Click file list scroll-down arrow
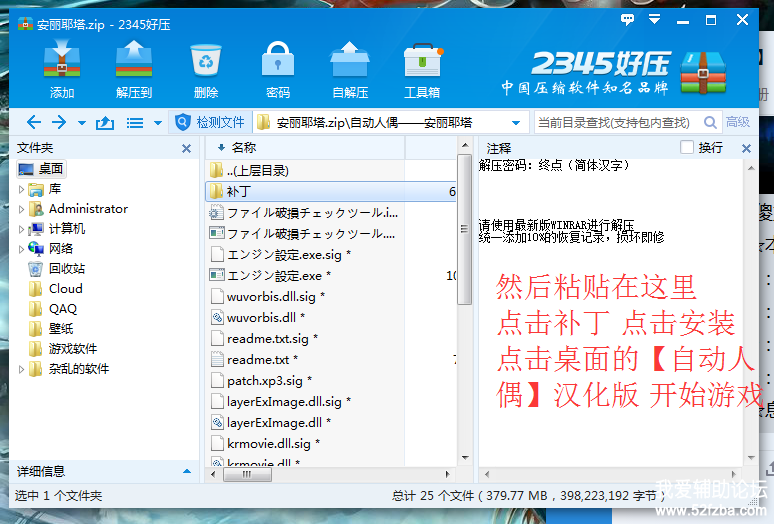The height and width of the screenshot is (524, 774). point(464,457)
